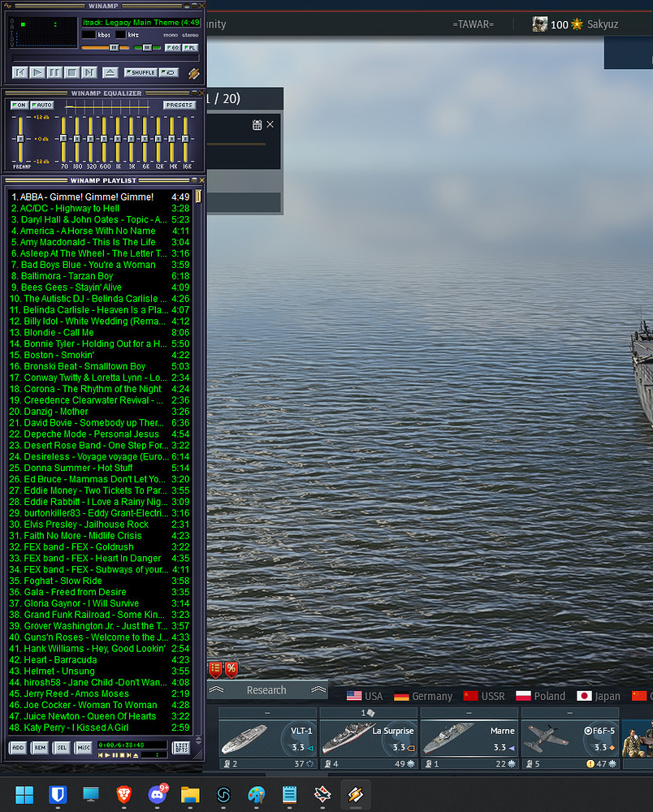Collapse the Research panel using left chevron
Screen dimensions: 653x812
(x=216, y=690)
